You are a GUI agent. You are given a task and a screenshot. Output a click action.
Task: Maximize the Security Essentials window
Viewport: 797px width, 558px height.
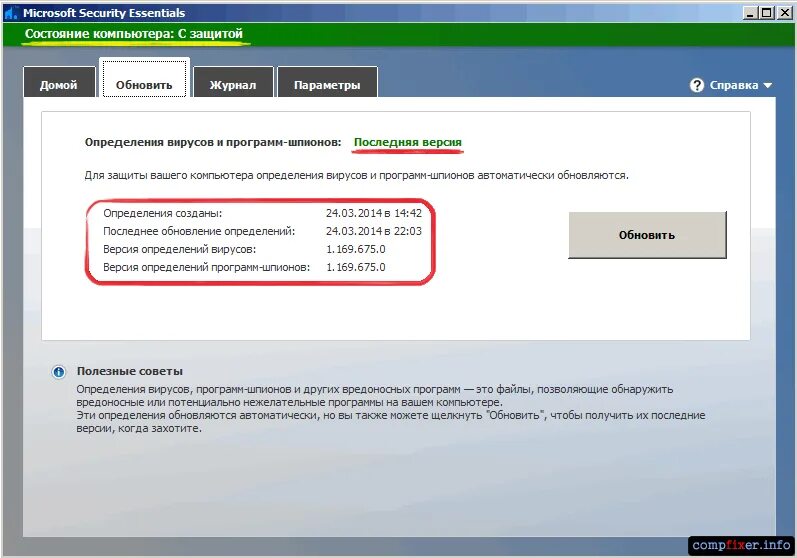767,13
